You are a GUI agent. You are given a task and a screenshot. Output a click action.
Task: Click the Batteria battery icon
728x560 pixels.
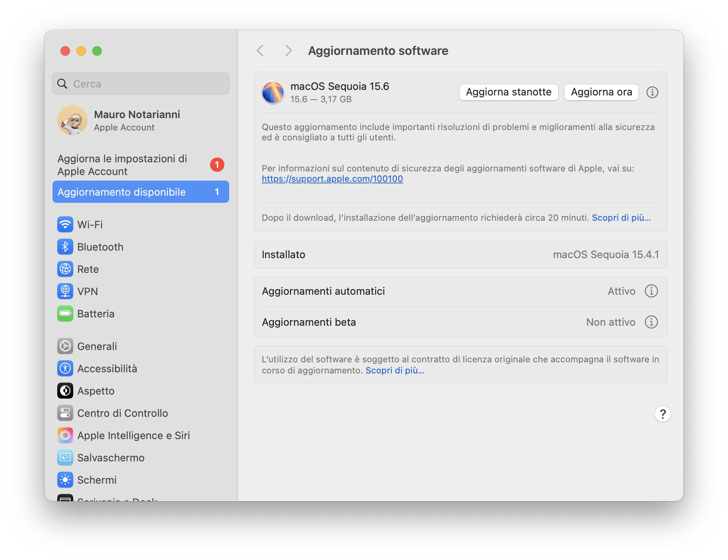65,314
